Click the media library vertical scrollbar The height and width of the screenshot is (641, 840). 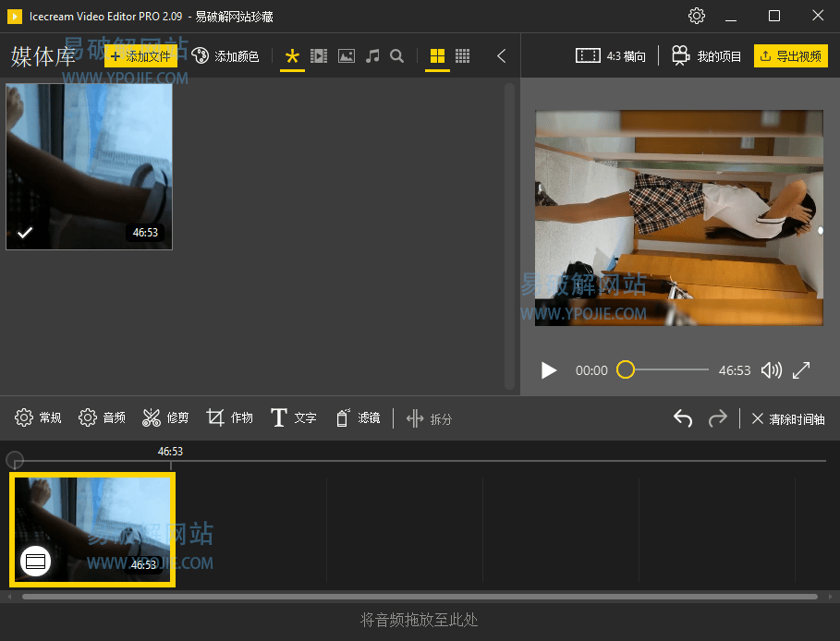pyautogui.click(x=509, y=236)
